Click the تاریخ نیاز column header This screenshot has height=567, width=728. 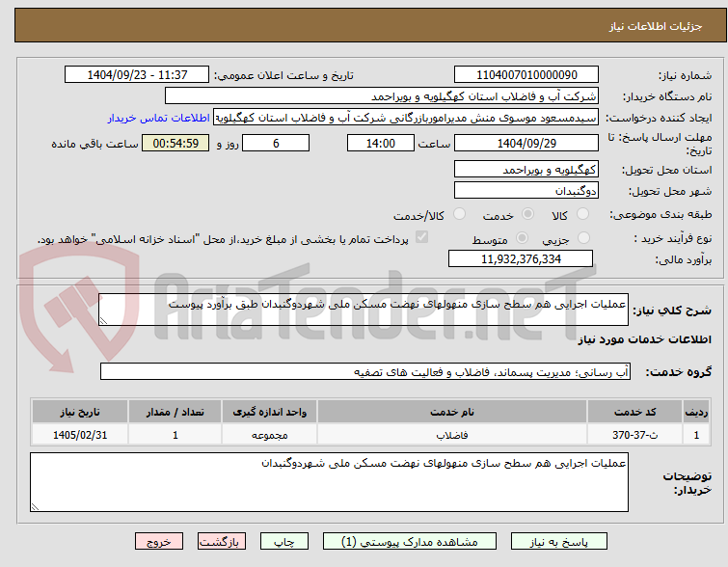coord(80,412)
